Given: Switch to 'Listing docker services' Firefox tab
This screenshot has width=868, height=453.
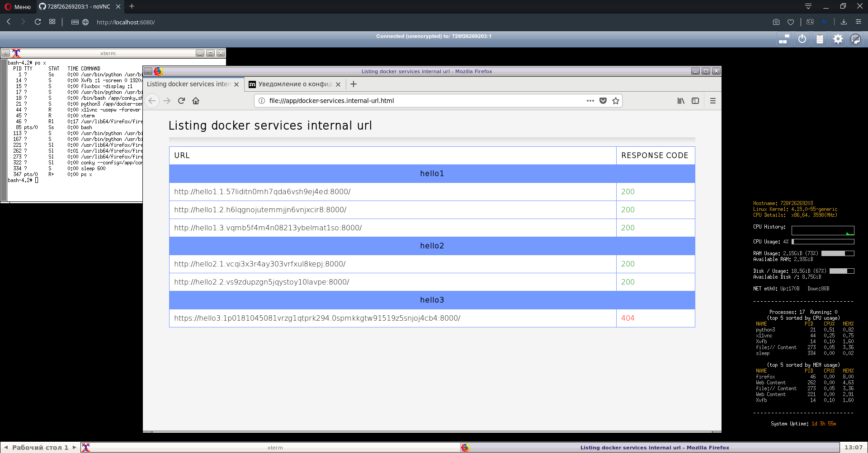Looking at the screenshot, I should point(193,84).
